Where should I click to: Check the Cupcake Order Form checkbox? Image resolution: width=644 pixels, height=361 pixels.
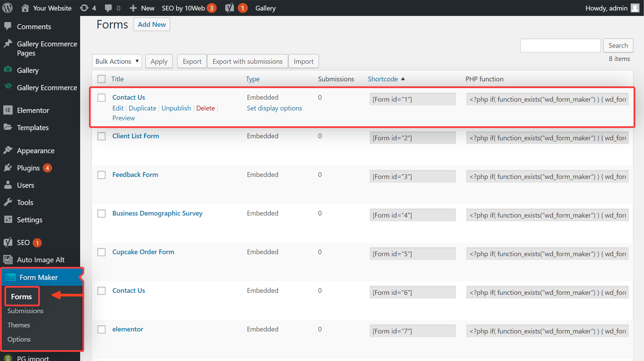pos(102,252)
